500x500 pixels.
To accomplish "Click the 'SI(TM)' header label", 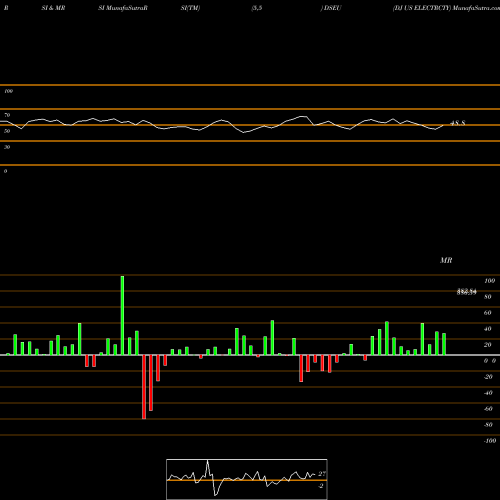I will pyautogui.click(x=190, y=8).
